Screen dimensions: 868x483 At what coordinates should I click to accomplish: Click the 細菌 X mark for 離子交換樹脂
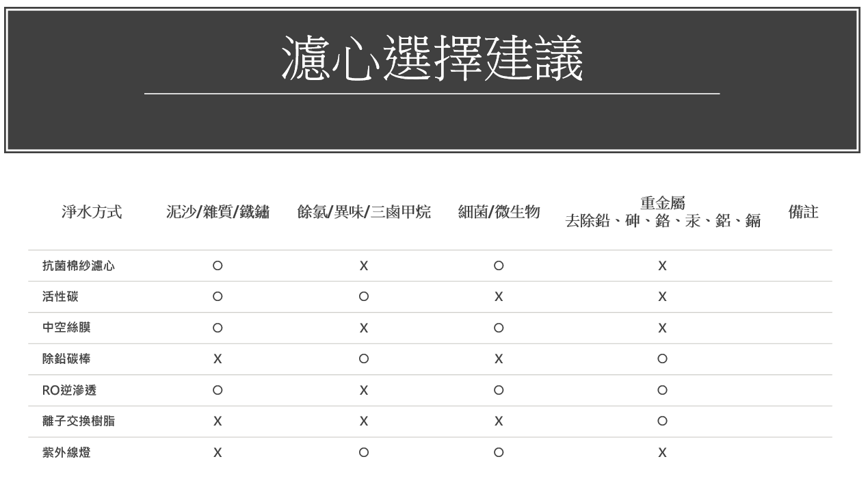(499, 422)
